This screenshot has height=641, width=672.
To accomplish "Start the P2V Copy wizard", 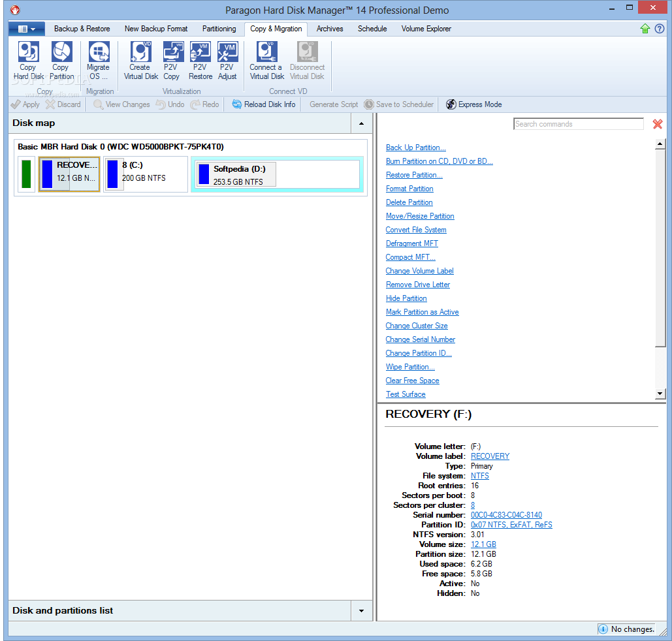I will click(172, 61).
